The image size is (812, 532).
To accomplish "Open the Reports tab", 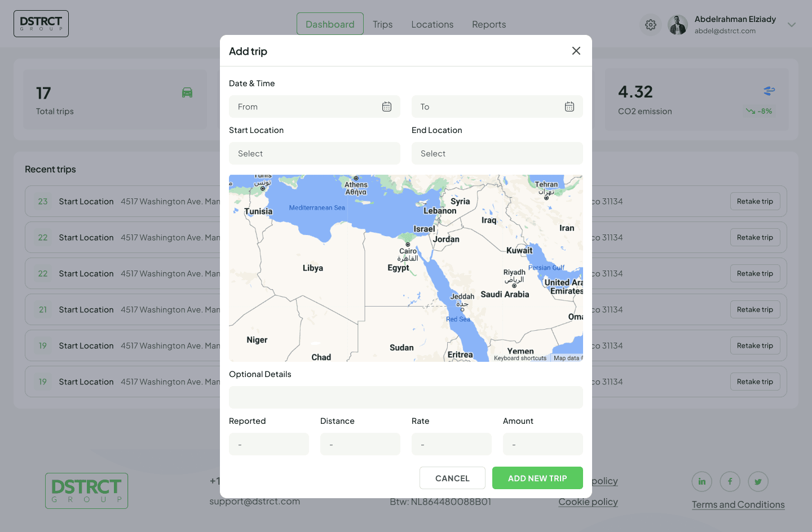I will click(489, 24).
